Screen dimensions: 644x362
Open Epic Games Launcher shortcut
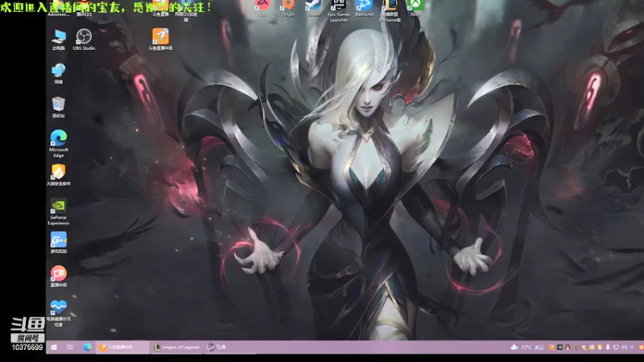tap(339, 10)
